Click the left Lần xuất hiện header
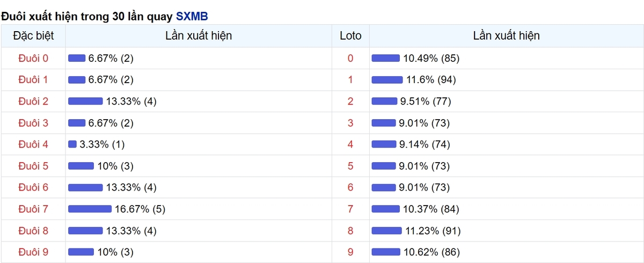This screenshot has width=644, height=263. tap(199, 36)
